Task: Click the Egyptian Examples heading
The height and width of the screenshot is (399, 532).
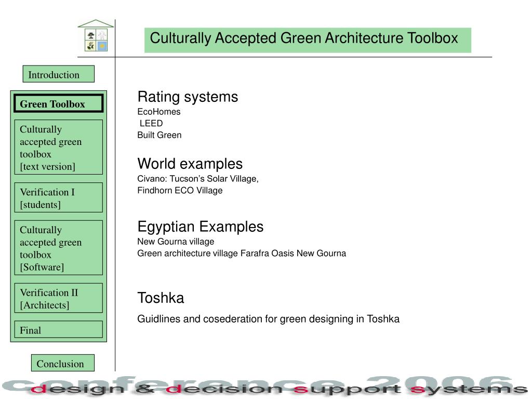Action: point(201,227)
